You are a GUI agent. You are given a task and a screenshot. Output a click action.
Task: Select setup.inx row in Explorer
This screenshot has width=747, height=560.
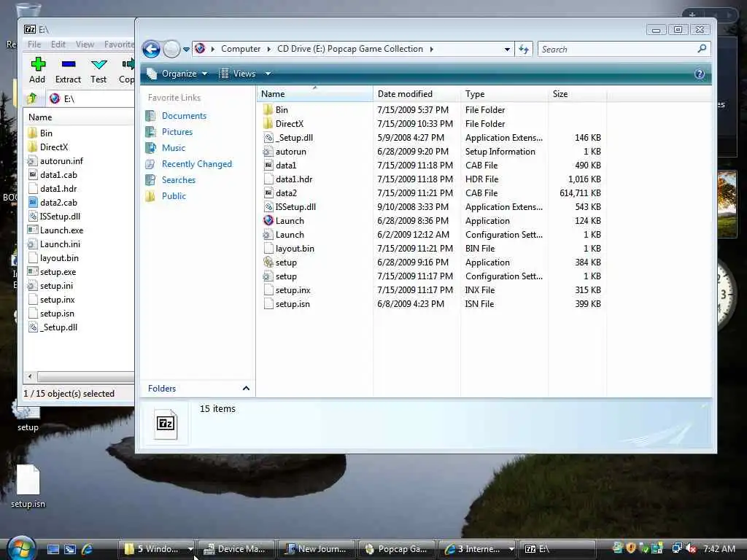[432, 290]
